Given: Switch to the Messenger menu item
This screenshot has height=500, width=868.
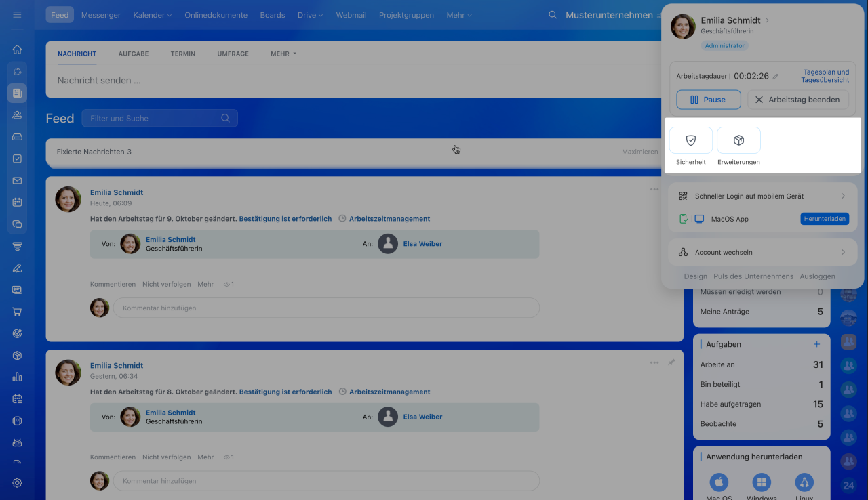Looking at the screenshot, I should click(x=101, y=15).
